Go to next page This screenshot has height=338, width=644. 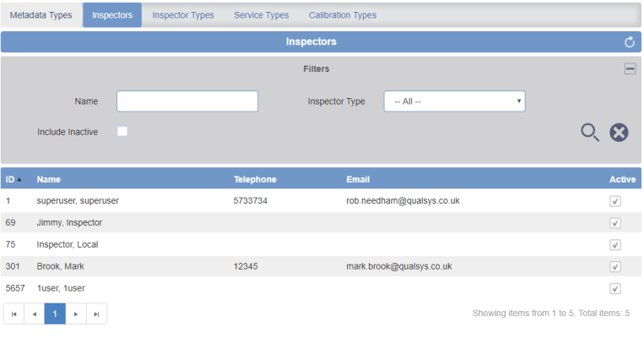[x=76, y=314]
